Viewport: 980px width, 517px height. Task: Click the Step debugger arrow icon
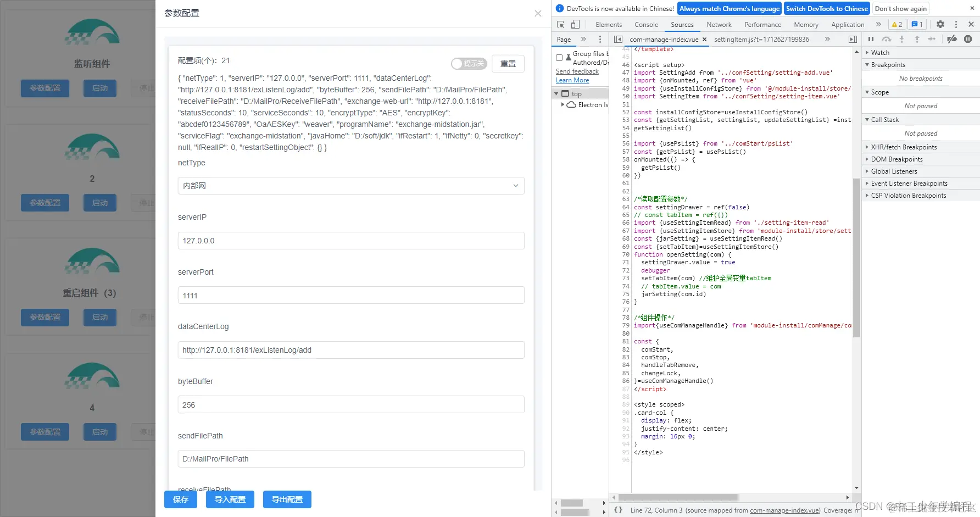[932, 39]
